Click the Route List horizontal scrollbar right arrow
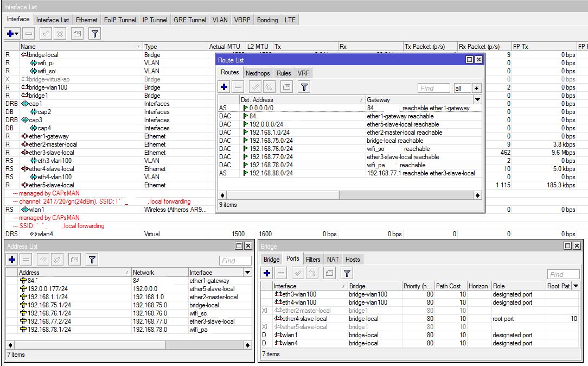588x366 pixels. click(477, 195)
